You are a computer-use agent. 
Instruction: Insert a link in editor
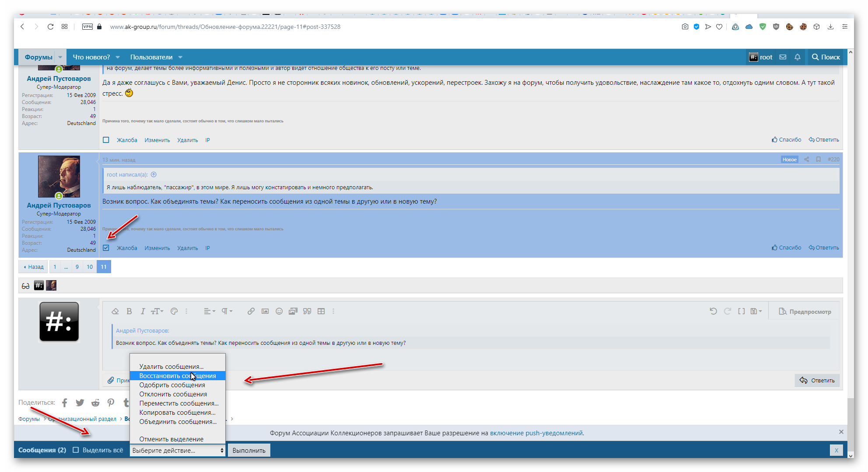(251, 311)
